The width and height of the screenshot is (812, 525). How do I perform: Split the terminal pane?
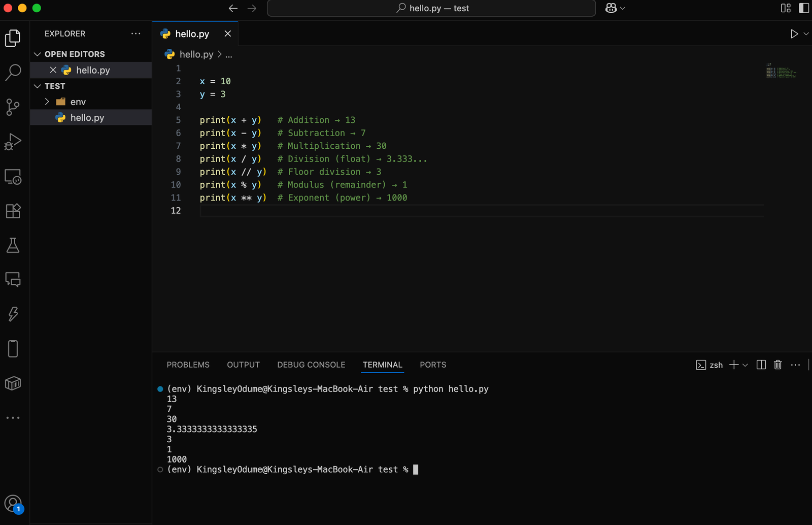pos(761,365)
